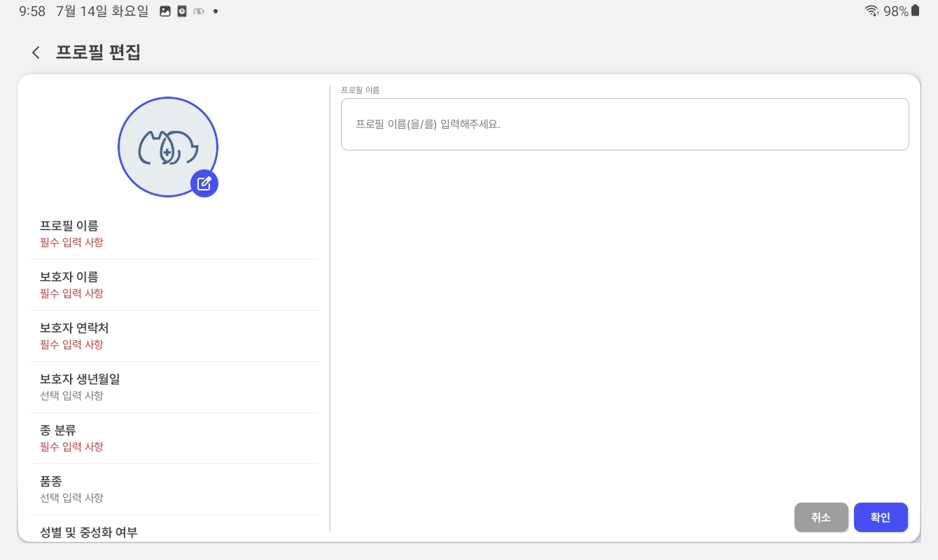Open the 품종 list item
The width and height of the screenshot is (938, 560).
174,489
